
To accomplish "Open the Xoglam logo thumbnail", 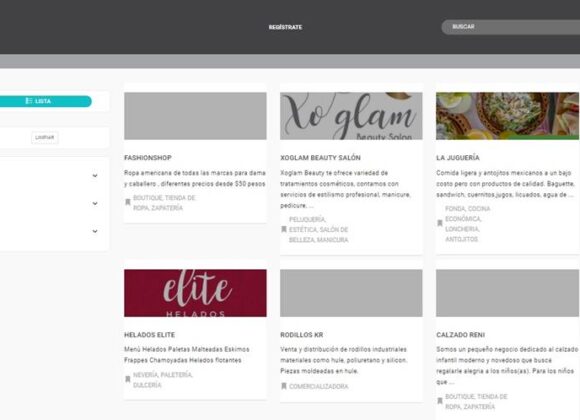I will coord(351,116).
